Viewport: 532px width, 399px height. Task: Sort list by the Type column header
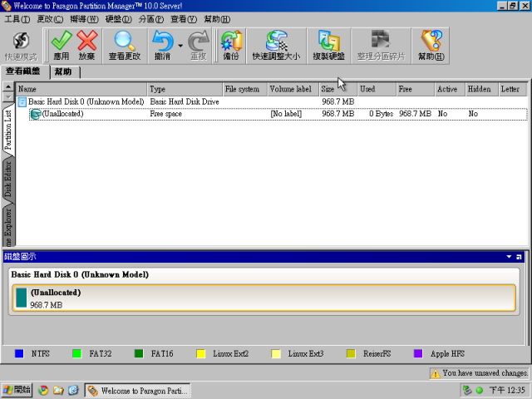pyautogui.click(x=185, y=89)
